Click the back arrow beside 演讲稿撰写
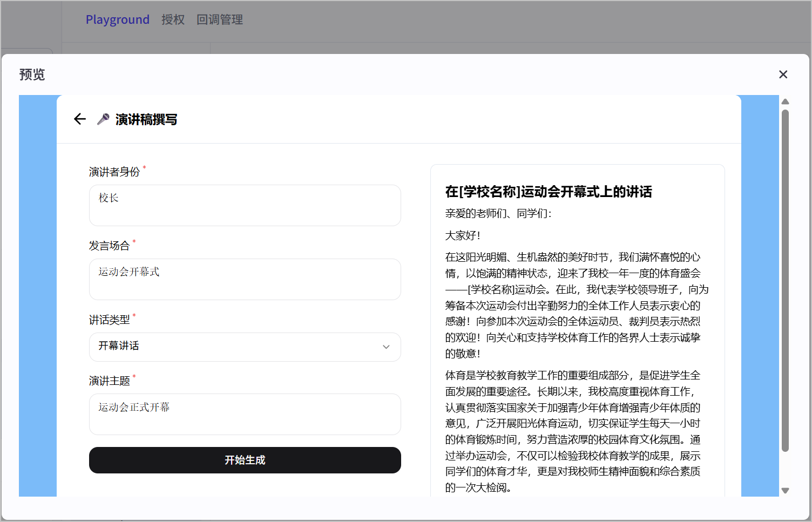Screen dimensions: 812x522 pos(80,119)
